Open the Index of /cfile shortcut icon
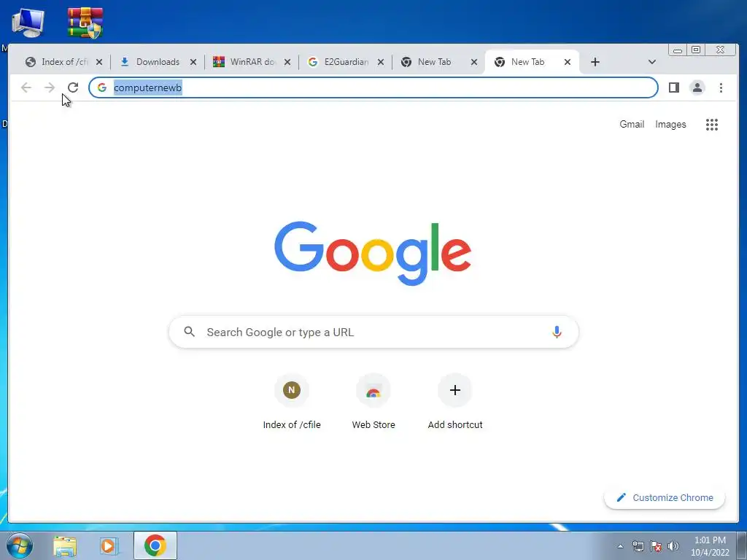The image size is (747, 560). click(x=292, y=390)
